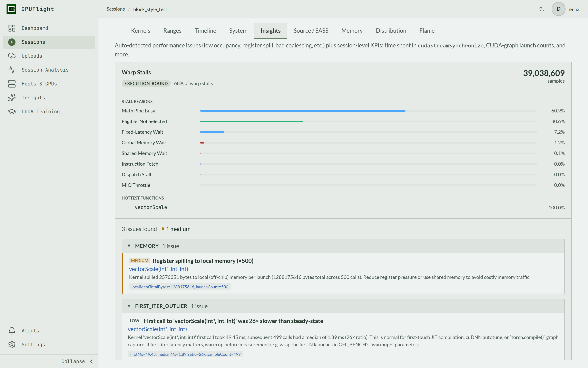Viewport: 588px width, 368px height.
Task: Open vectorScale link under Register spilling issue
Action: click(x=158, y=269)
